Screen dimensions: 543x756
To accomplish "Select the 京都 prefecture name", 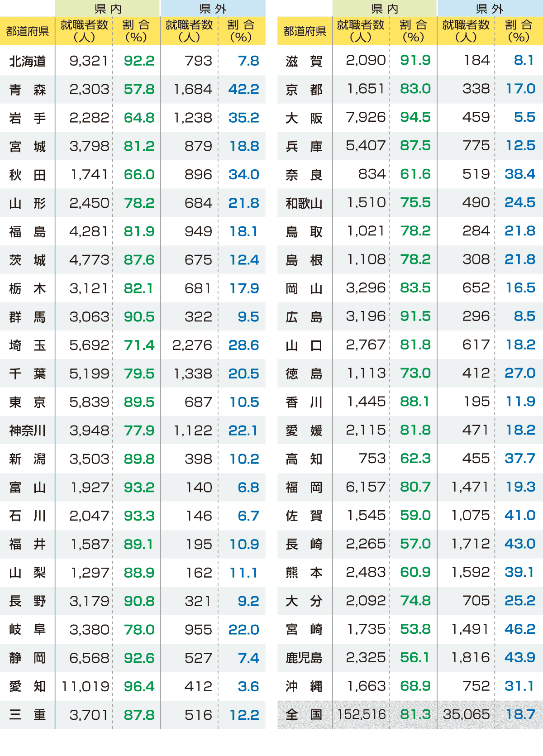I will tap(304, 90).
